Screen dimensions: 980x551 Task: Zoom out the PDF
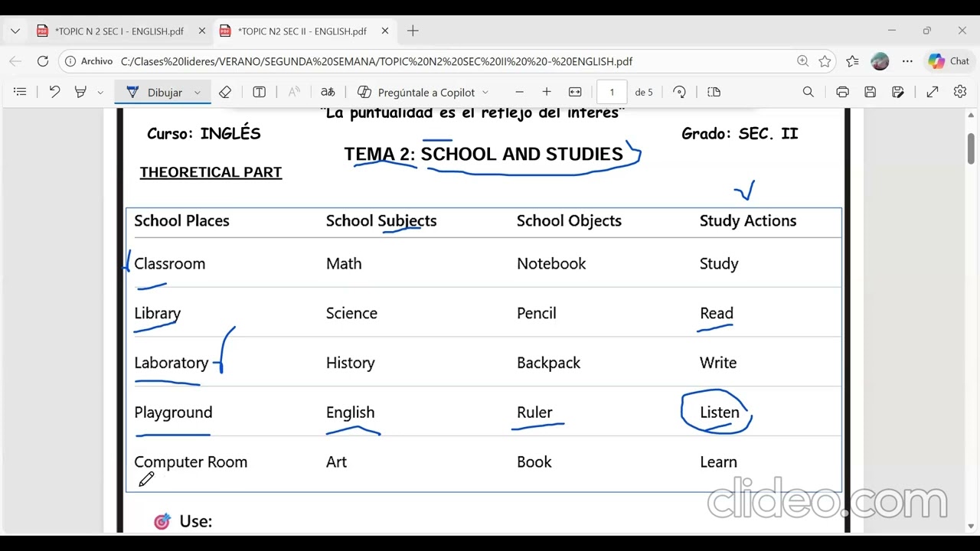click(x=520, y=92)
